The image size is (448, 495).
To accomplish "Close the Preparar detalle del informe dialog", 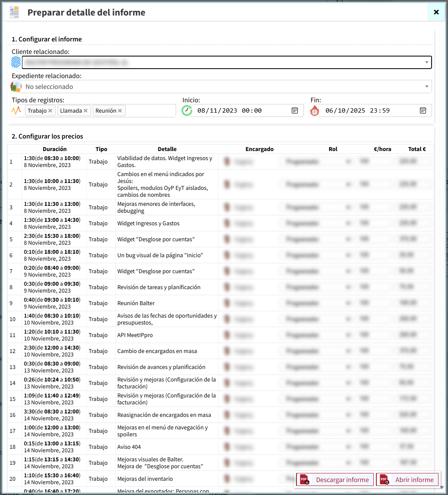I will click(x=436, y=12).
